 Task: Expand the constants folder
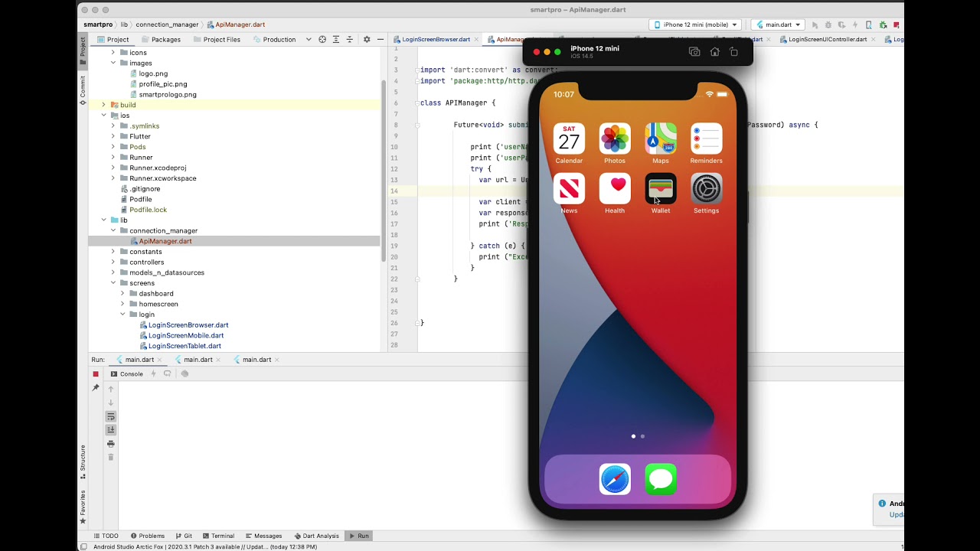[x=113, y=252]
